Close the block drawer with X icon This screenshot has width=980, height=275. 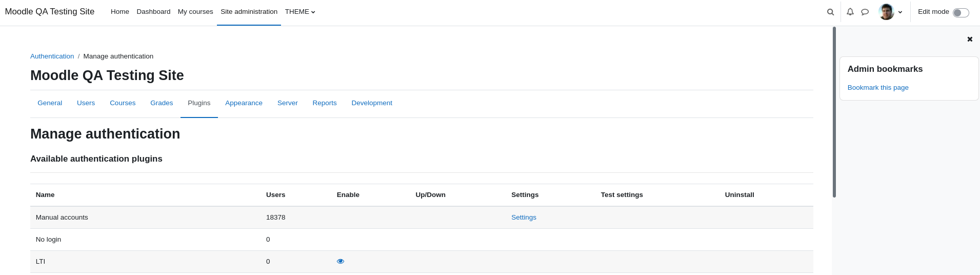[x=970, y=39]
